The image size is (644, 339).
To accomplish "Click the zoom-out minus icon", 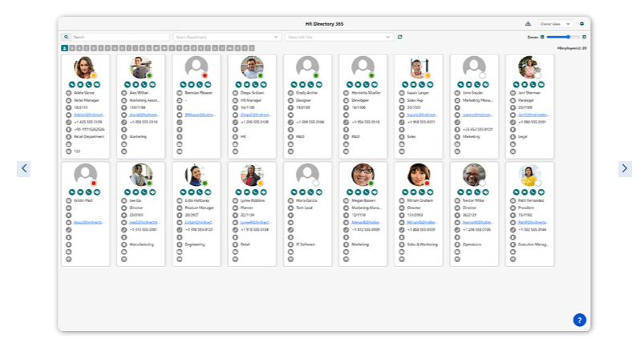I will pos(542,37).
